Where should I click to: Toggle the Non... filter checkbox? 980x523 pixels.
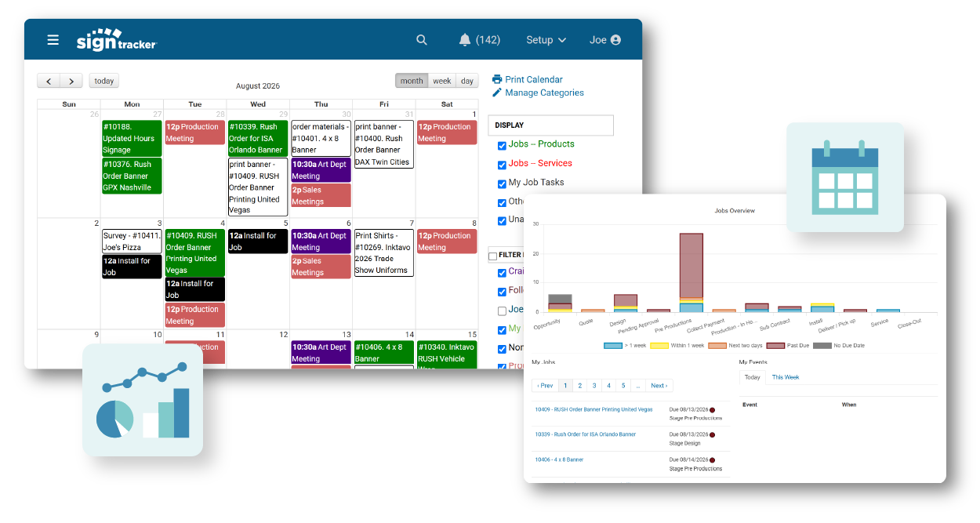(502, 349)
